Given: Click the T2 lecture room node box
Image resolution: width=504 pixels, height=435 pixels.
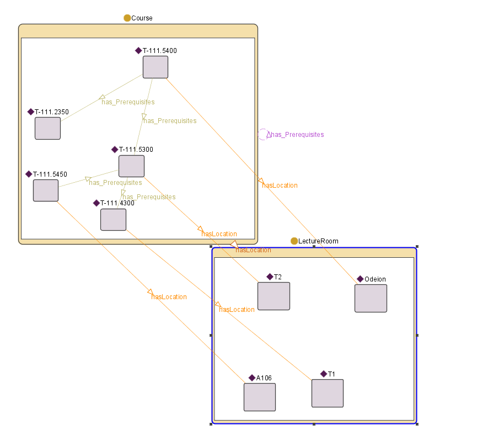Looking at the screenshot, I should pos(274,296).
